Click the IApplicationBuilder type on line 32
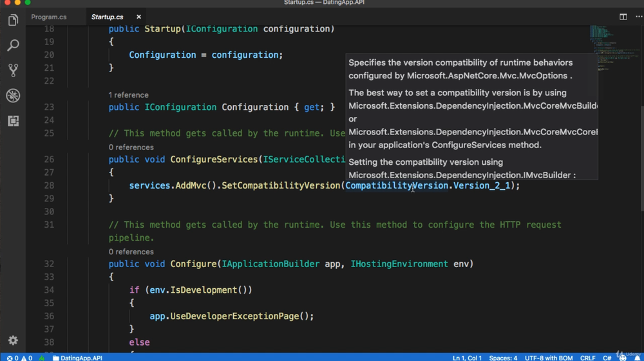The image size is (644, 361). click(270, 264)
